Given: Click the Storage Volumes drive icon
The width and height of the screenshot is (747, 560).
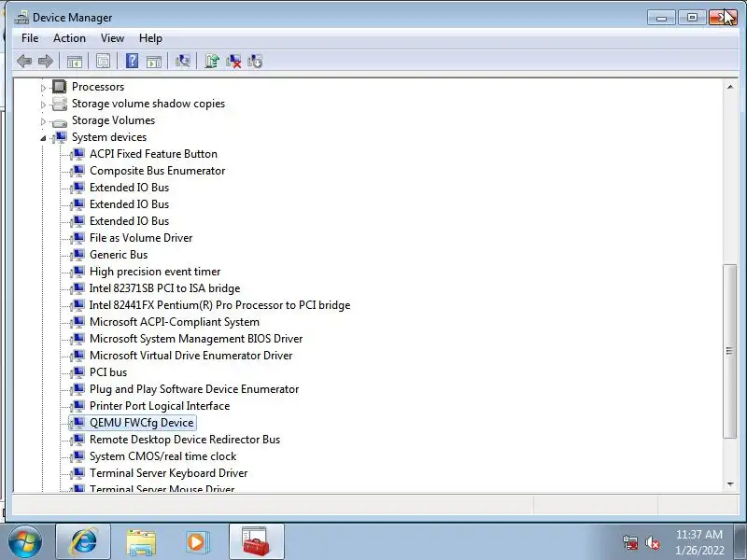Looking at the screenshot, I should click(x=60, y=121).
